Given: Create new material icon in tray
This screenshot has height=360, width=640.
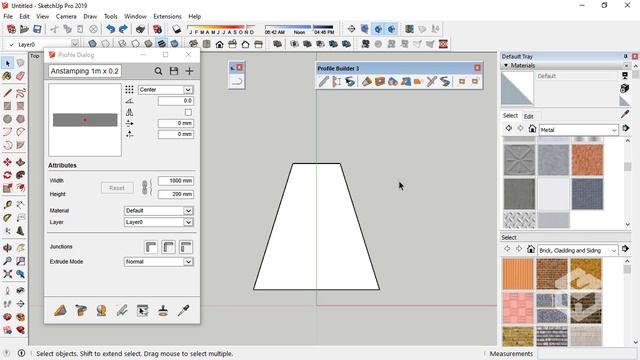Looking at the screenshot, I should coord(624,88).
